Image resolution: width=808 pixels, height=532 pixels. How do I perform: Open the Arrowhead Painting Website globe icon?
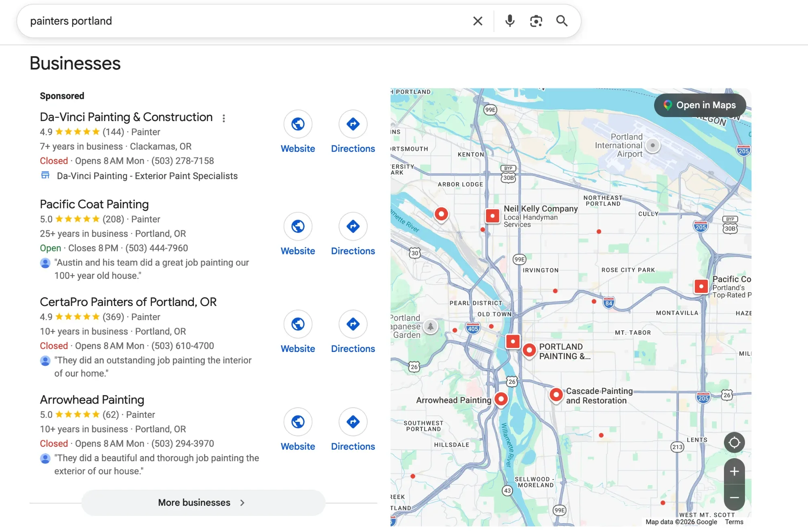298,422
